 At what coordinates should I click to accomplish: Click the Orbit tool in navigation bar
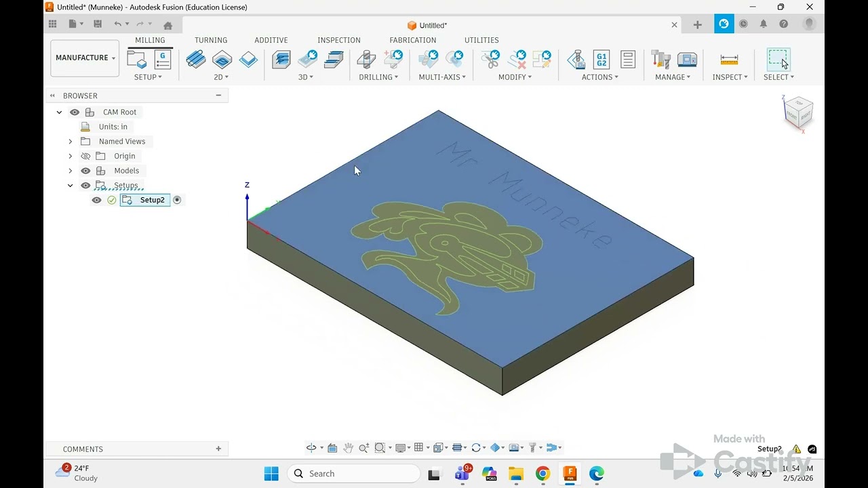(311, 447)
